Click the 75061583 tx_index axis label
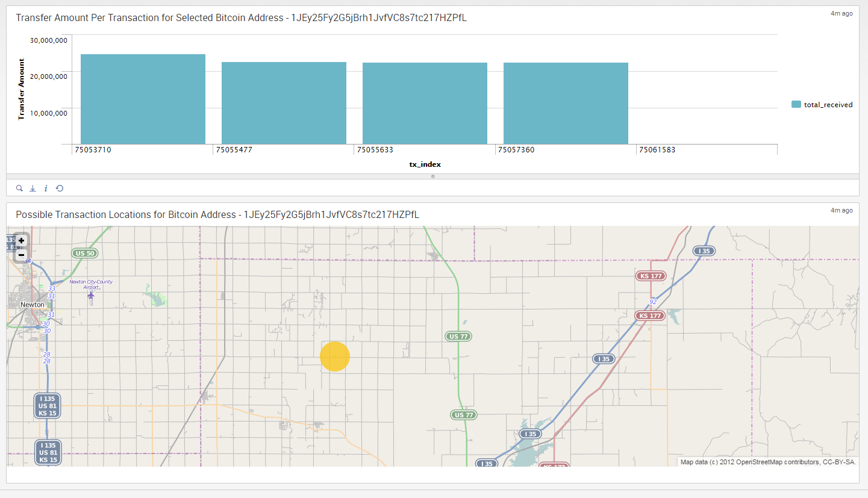The image size is (868, 498). coord(657,150)
